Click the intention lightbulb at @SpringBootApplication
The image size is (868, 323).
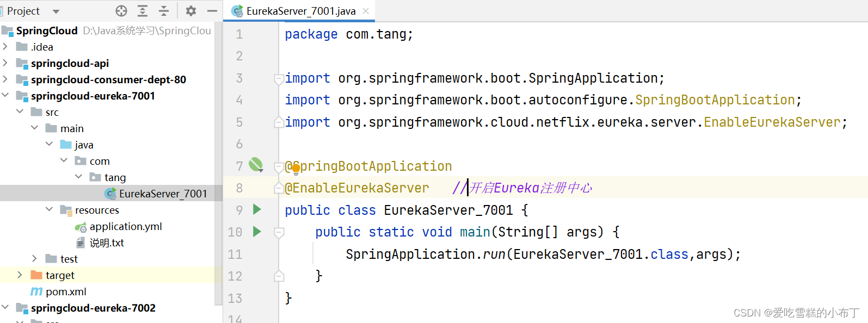click(x=296, y=169)
